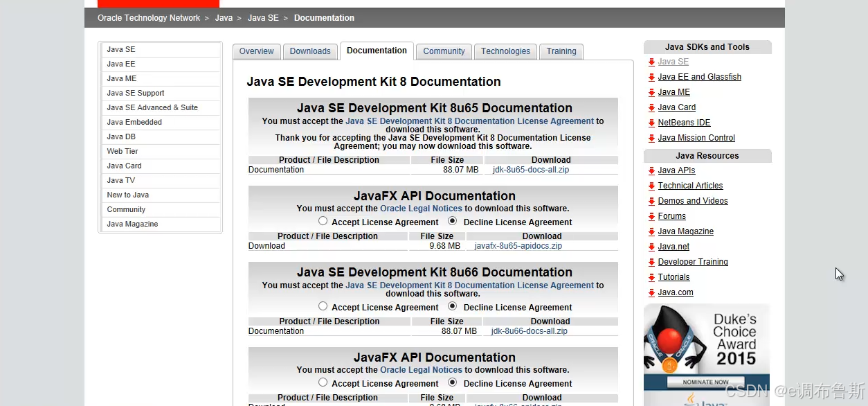The width and height of the screenshot is (868, 406).
Task: Click the red arrow icon beside Java EE and Glassfish
Action: pos(651,78)
